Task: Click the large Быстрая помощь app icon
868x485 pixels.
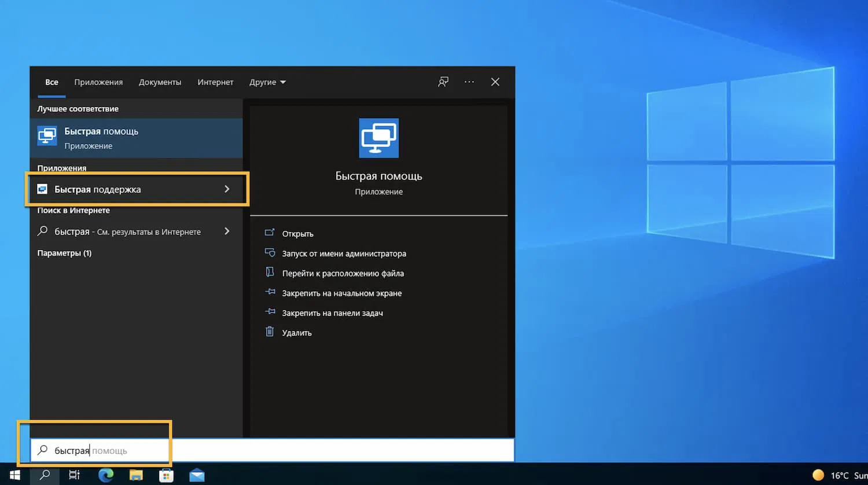Action: tap(378, 138)
